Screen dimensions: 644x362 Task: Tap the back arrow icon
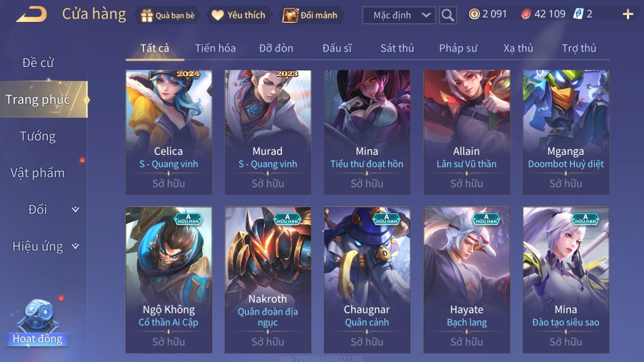[x=32, y=14]
